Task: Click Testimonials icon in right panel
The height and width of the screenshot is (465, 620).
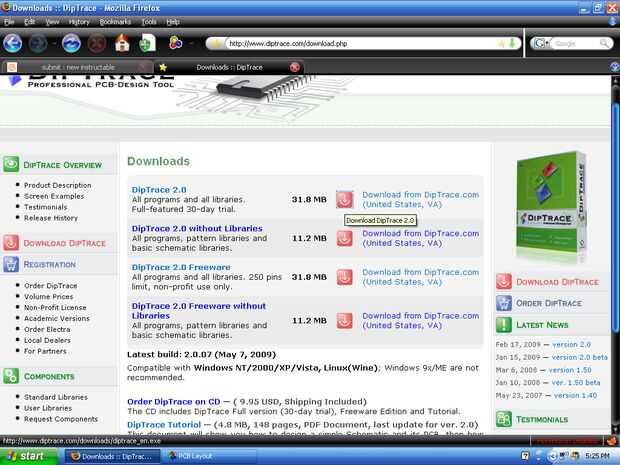Action: coord(504,419)
